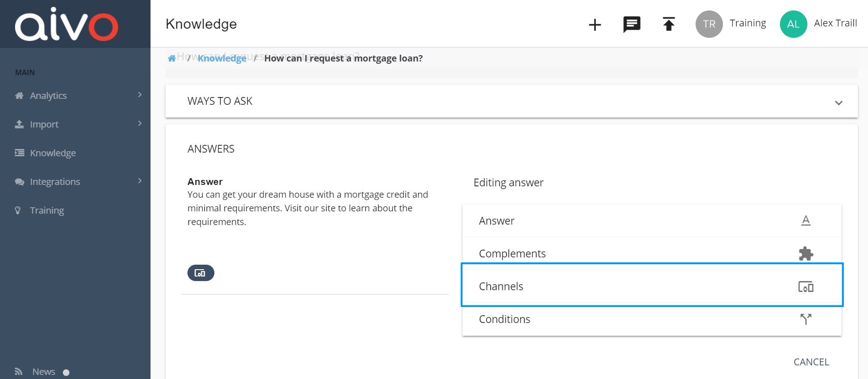Open the Import menu item
This screenshot has width=868, height=379.
point(75,124)
